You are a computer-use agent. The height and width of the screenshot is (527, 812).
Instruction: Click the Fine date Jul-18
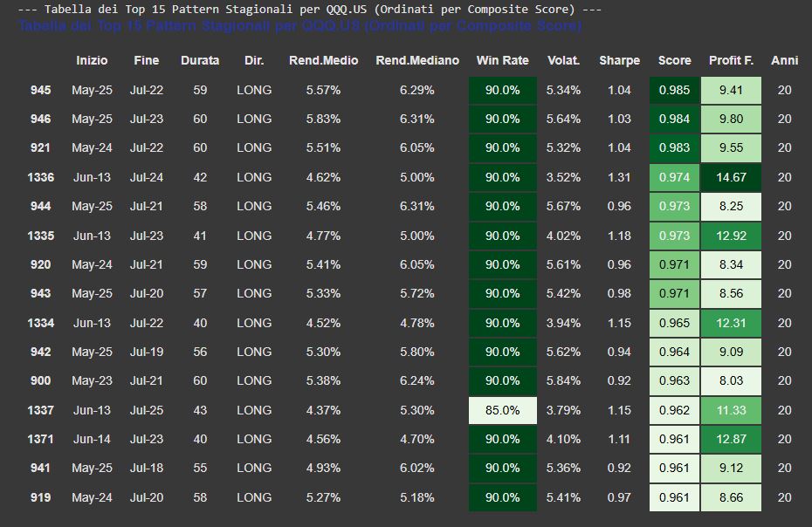click(x=146, y=468)
